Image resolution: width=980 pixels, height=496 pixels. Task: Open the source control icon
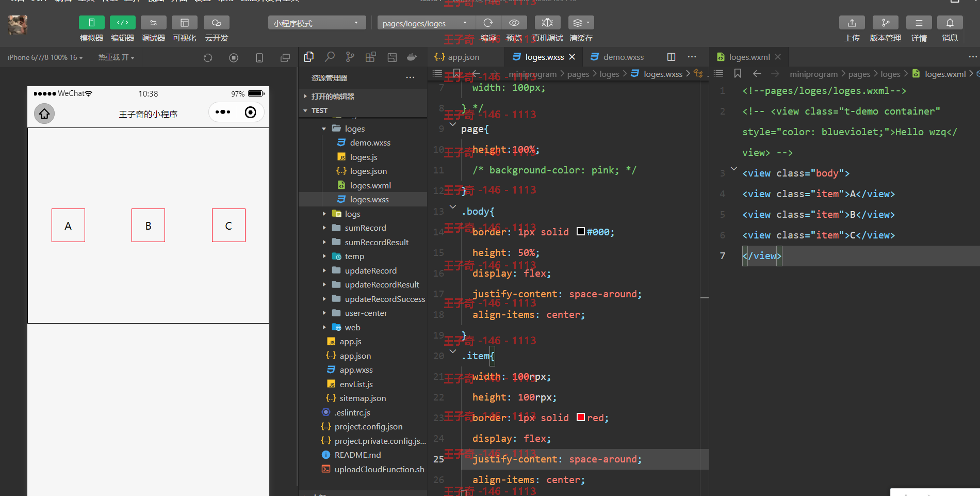tap(350, 57)
